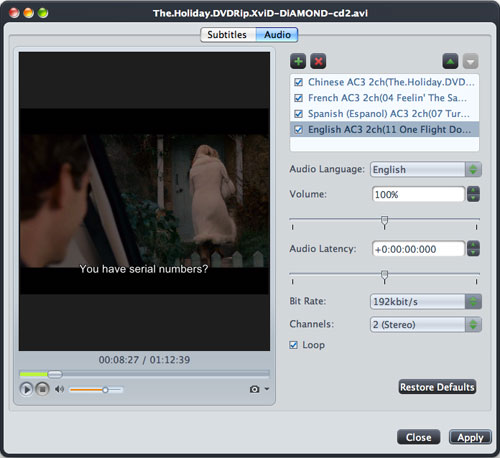Select the Spanish (Espanol) AC3 track text
The height and width of the screenshot is (458, 500).
pyautogui.click(x=389, y=114)
